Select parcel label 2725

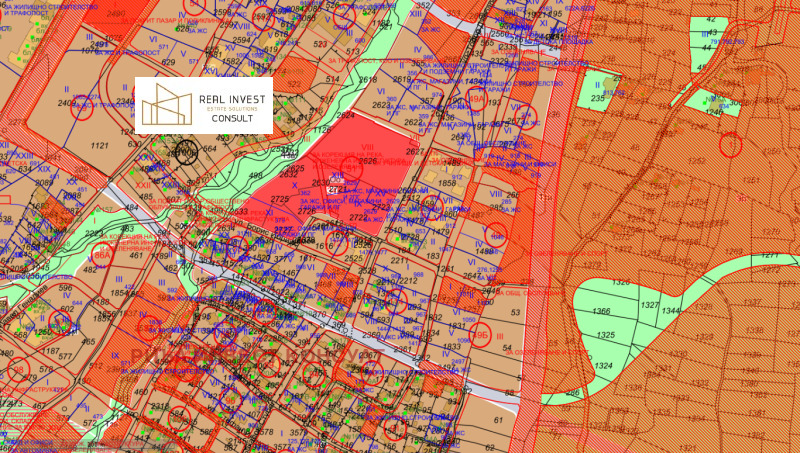pos(280,199)
